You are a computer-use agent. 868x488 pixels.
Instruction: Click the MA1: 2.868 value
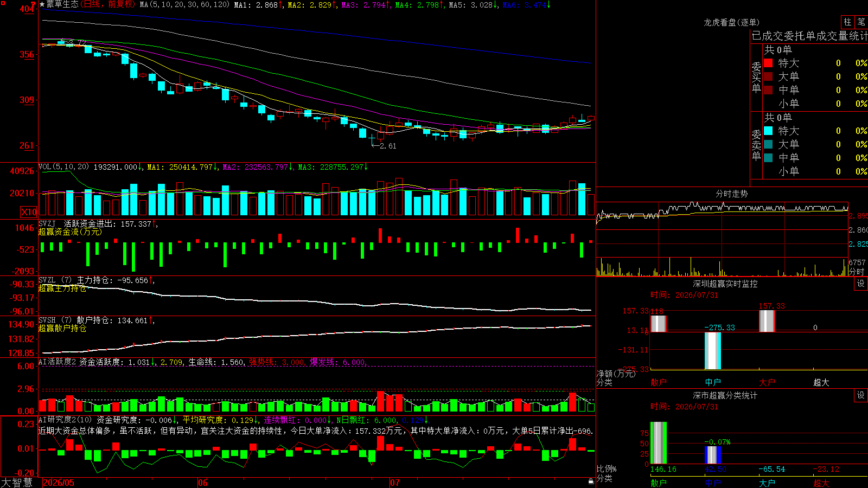point(258,4)
